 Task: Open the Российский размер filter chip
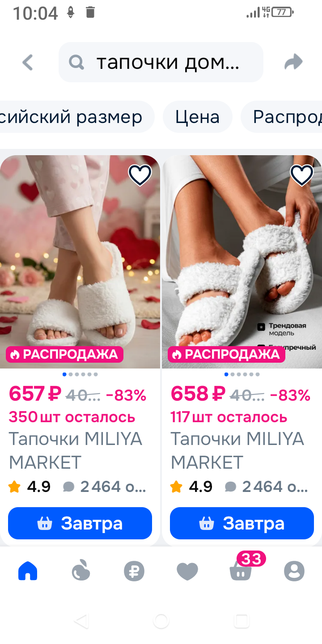pos(77,117)
